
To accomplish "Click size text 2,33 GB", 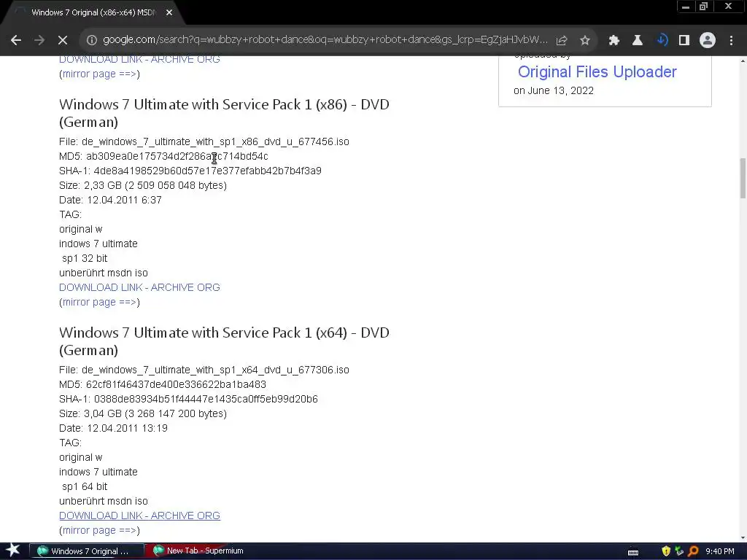I will (103, 186).
